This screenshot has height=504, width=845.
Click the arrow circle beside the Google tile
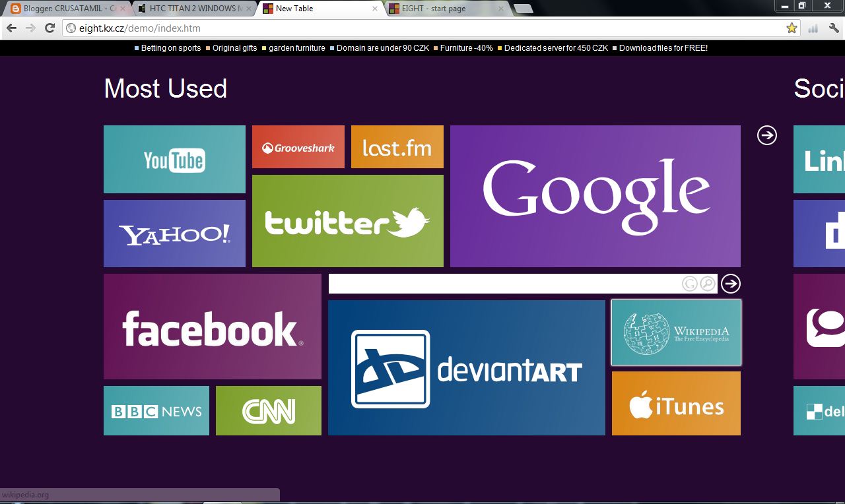pyautogui.click(x=767, y=135)
